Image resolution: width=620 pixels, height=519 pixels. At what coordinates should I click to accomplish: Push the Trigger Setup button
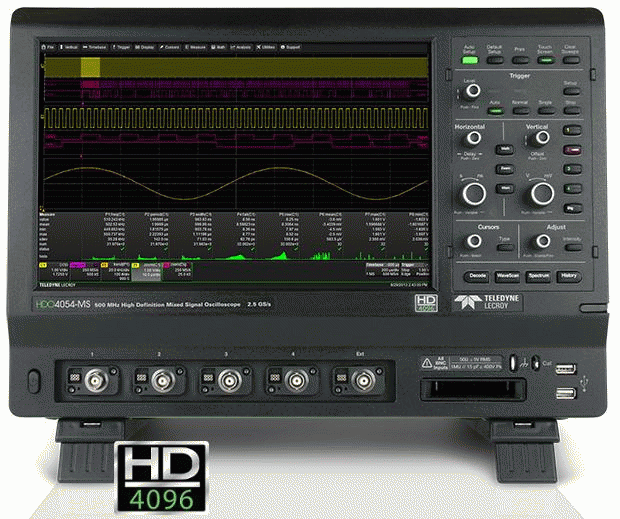[x=571, y=91]
